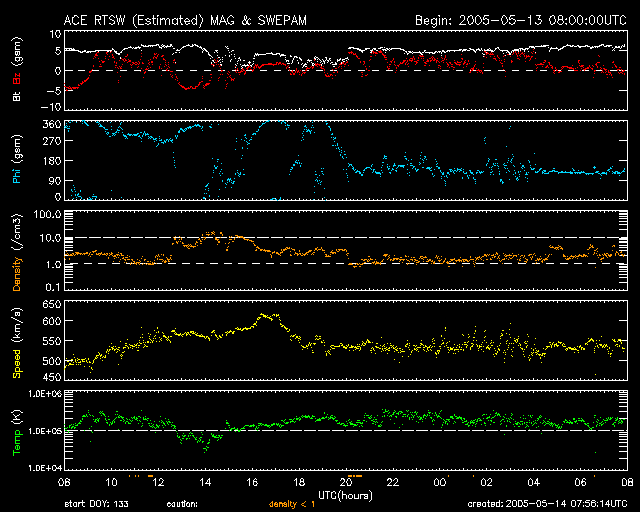Click the '180' tick on the Phi axis
The width and height of the screenshot is (640, 512).
point(52,161)
